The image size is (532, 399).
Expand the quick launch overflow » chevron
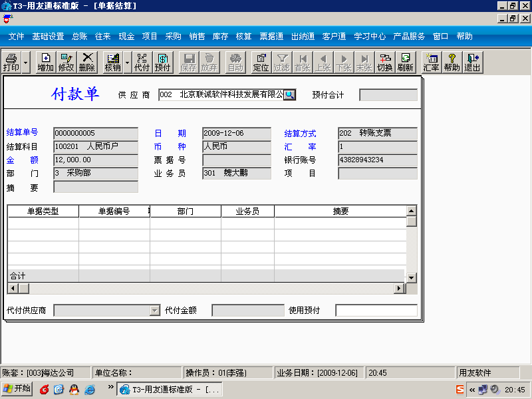click(110, 386)
